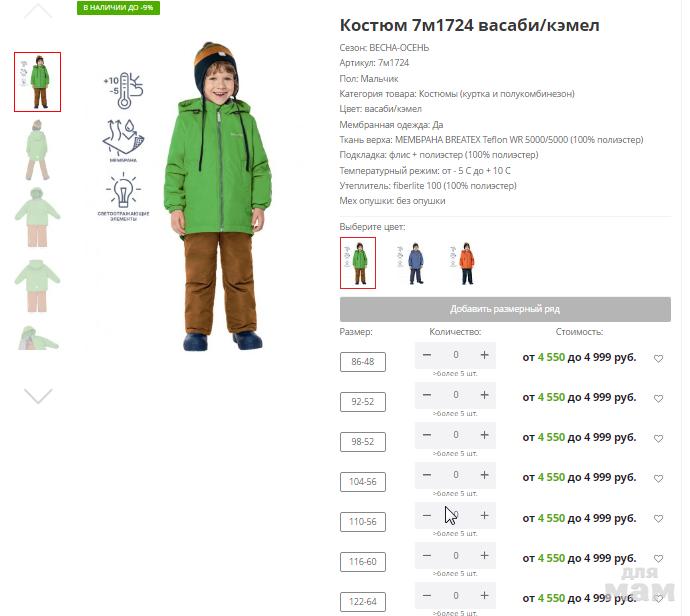
Task: Select size 122-64 box
Action: coord(363,601)
